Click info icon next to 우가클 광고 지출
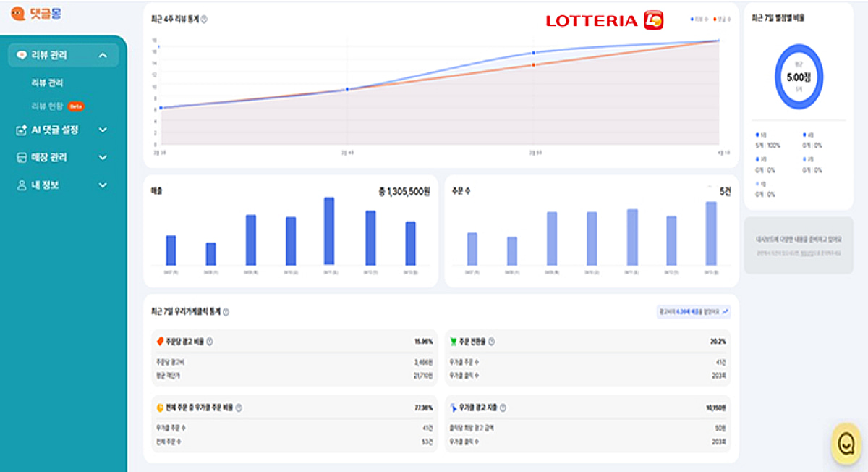Image resolution: width=868 pixels, height=472 pixels. click(x=503, y=408)
